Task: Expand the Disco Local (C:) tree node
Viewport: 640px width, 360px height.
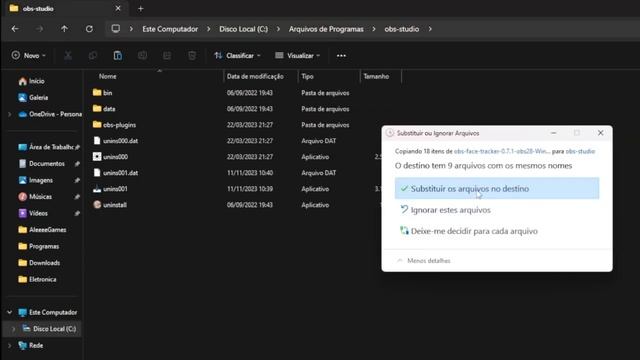Action: click(13, 329)
